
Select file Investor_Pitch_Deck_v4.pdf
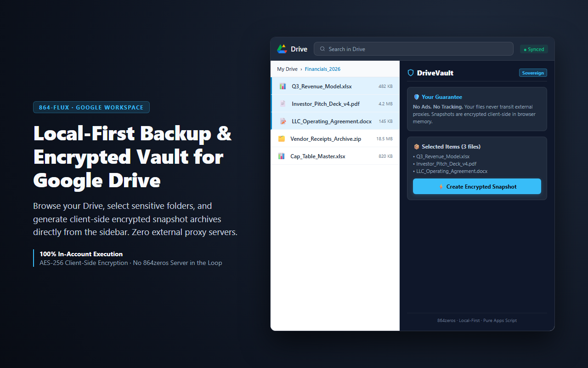(335, 103)
